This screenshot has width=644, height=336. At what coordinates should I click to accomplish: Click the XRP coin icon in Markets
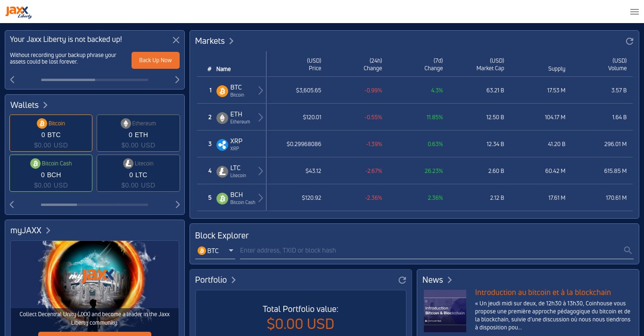pyautogui.click(x=222, y=145)
